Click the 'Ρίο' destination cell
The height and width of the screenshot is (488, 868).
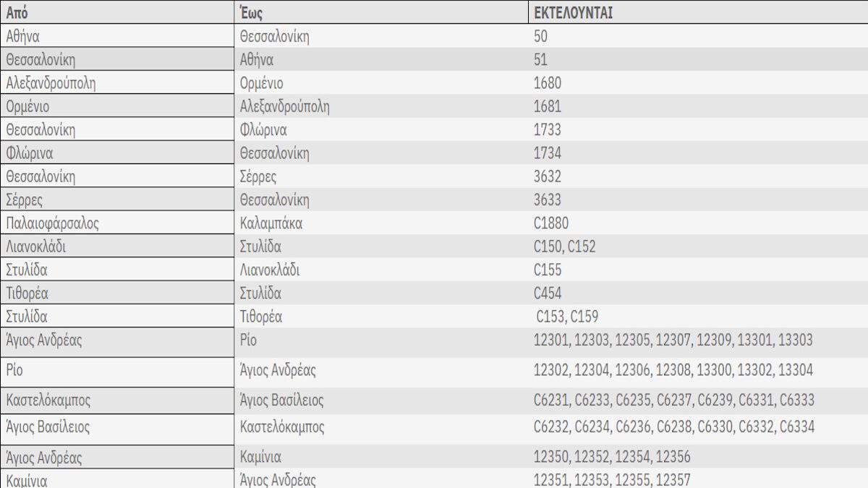(x=248, y=340)
